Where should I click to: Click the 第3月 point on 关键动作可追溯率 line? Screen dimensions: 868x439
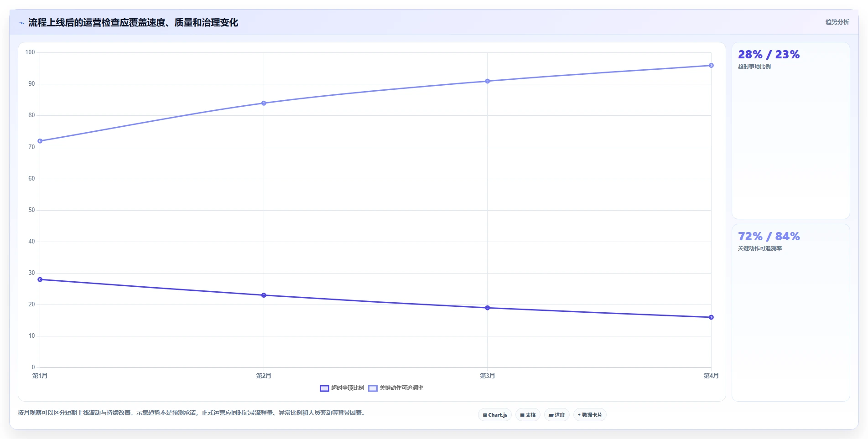[x=488, y=81]
